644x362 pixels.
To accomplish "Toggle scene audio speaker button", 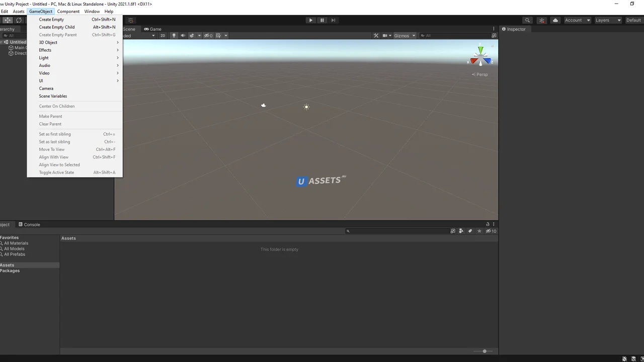I will [x=183, y=36].
